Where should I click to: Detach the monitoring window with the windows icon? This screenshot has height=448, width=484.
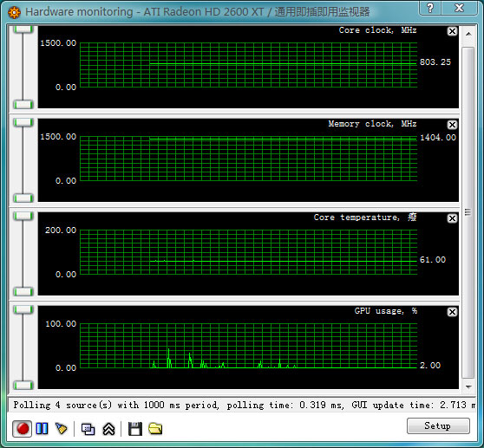click(88, 429)
